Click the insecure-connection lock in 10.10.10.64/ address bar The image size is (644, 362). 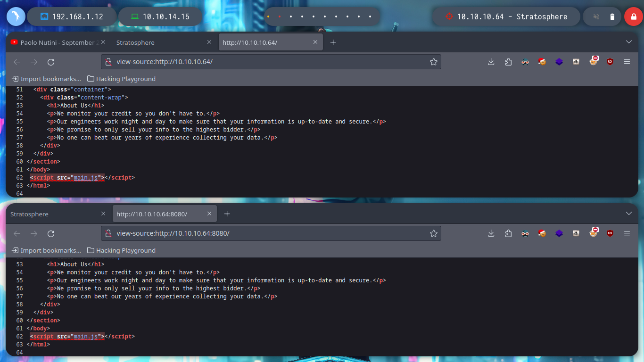[108, 62]
